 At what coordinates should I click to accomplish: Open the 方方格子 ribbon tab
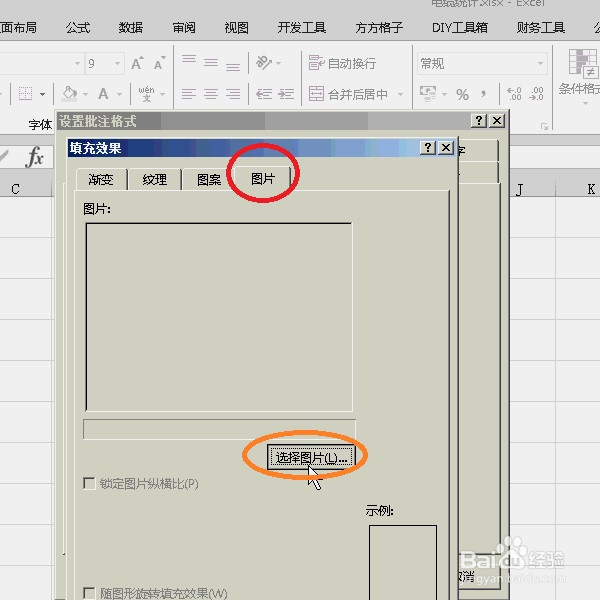(379, 28)
